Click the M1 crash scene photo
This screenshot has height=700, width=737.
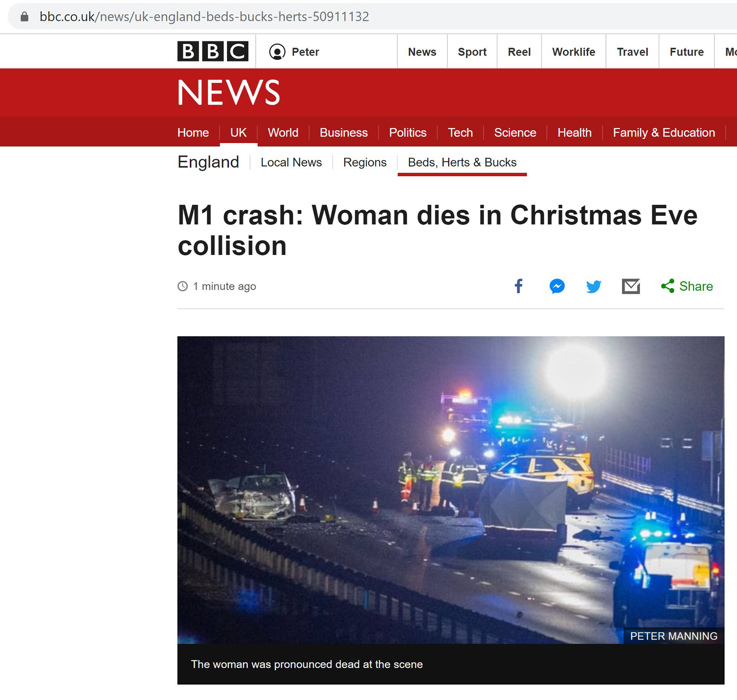[451, 490]
